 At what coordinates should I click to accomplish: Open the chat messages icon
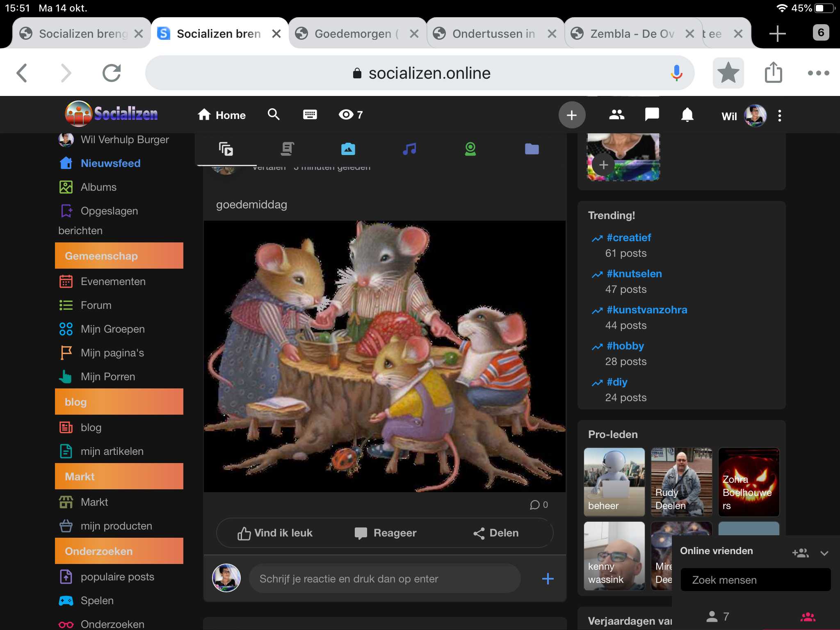[652, 114]
